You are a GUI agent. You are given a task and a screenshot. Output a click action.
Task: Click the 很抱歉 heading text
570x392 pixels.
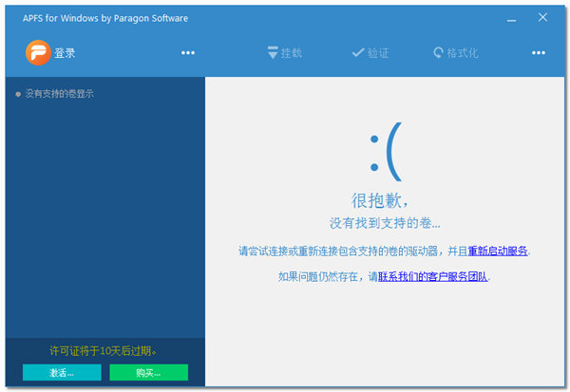pyautogui.click(x=379, y=200)
